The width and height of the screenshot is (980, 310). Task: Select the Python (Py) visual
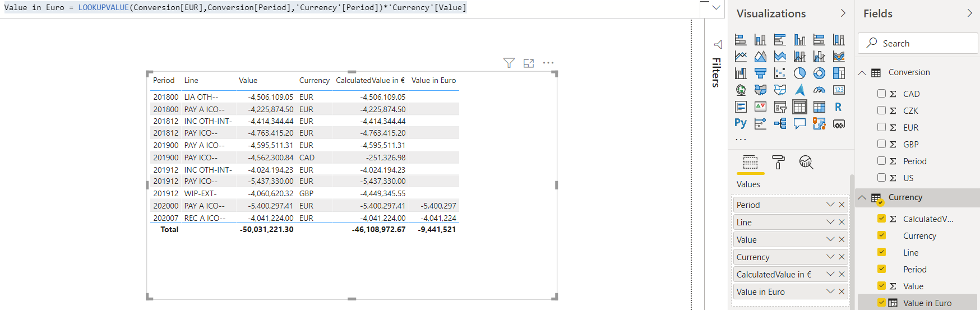pyautogui.click(x=741, y=123)
